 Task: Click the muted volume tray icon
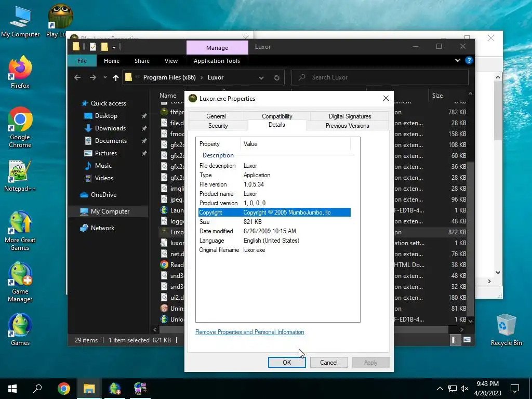pyautogui.click(x=464, y=389)
